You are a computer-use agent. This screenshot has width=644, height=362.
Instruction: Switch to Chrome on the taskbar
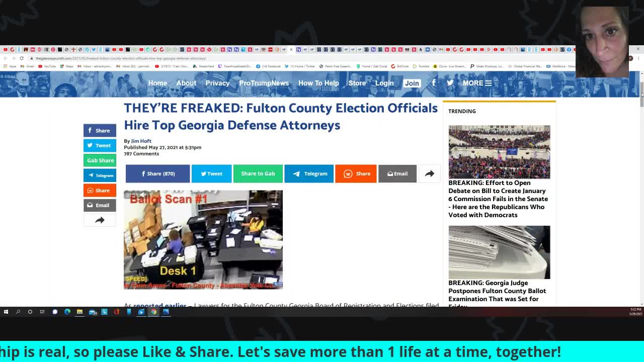pyautogui.click(x=153, y=312)
